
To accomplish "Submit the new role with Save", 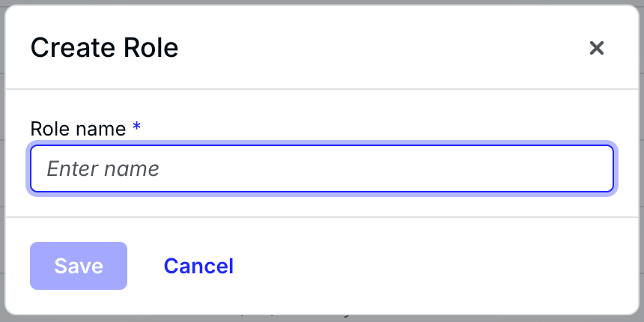I will [79, 266].
